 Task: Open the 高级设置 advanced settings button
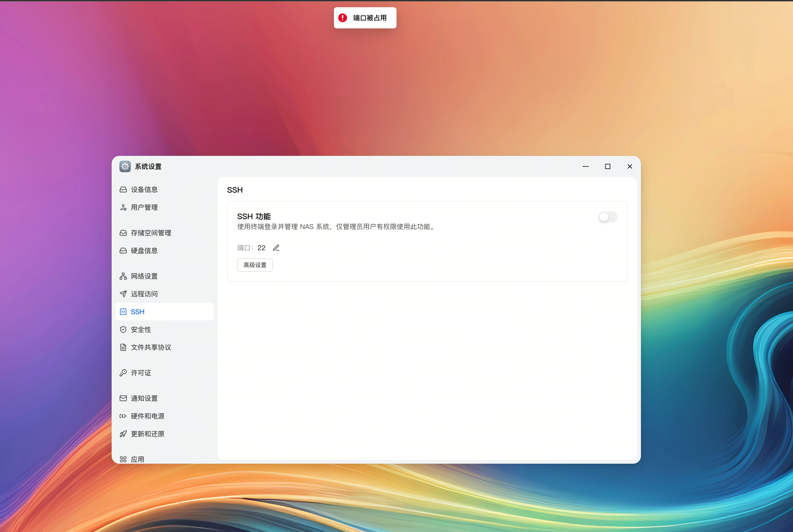[255, 265]
